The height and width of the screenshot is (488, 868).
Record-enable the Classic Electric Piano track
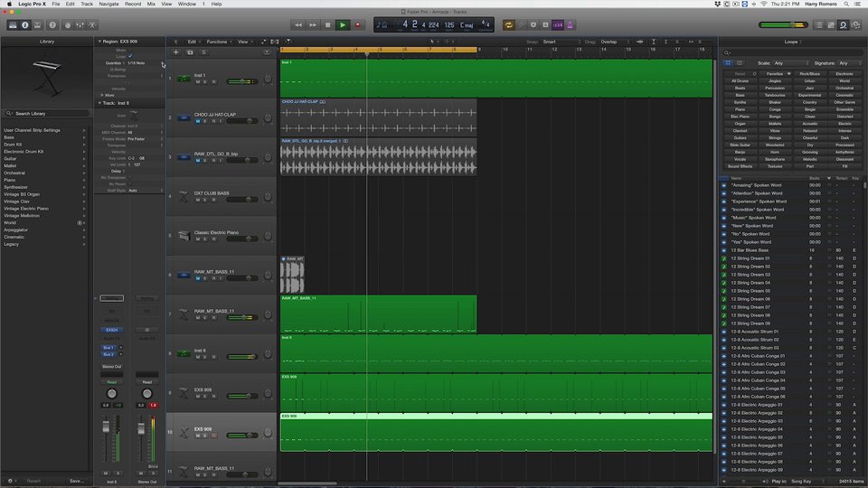[213, 239]
